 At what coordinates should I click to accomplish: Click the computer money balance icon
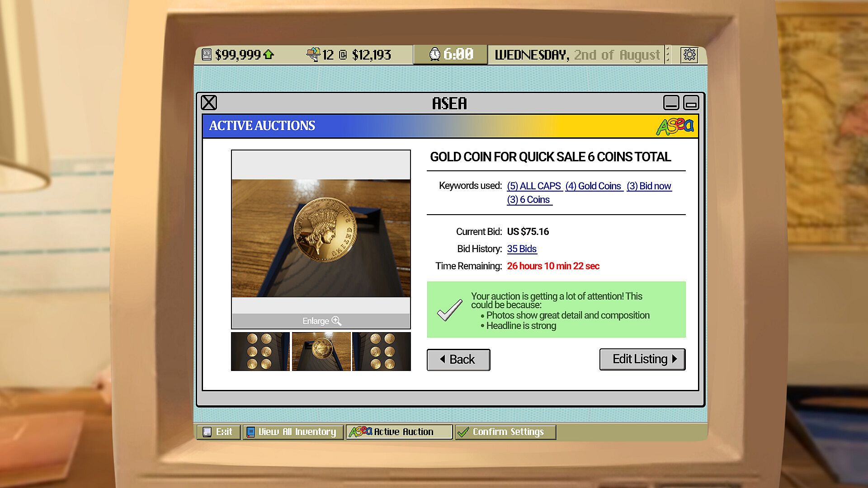207,55
